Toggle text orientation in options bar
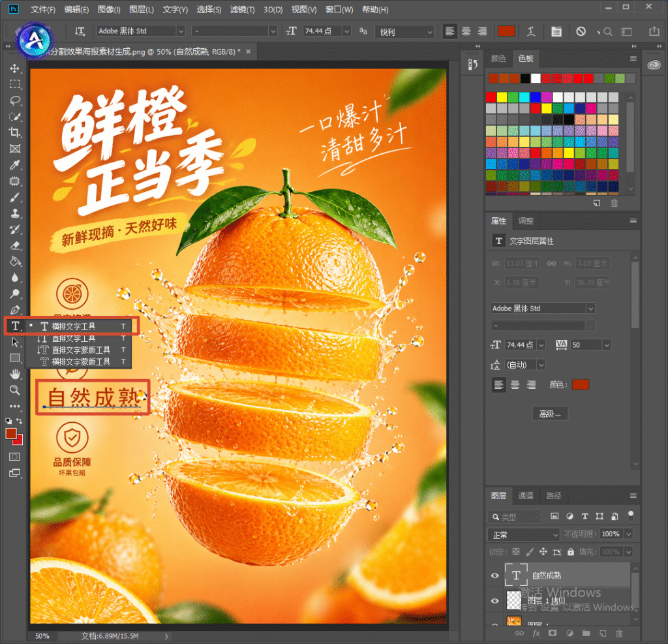The width and height of the screenshot is (668, 644). [80, 31]
